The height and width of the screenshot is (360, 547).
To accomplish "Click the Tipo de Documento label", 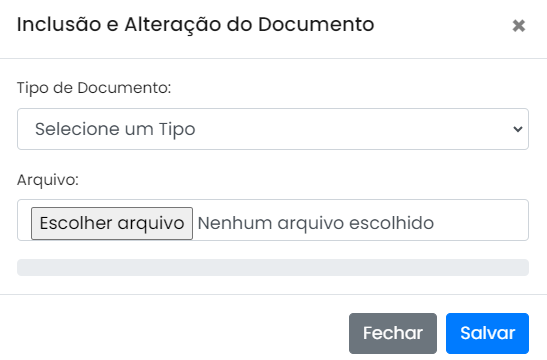I will coord(94,88).
